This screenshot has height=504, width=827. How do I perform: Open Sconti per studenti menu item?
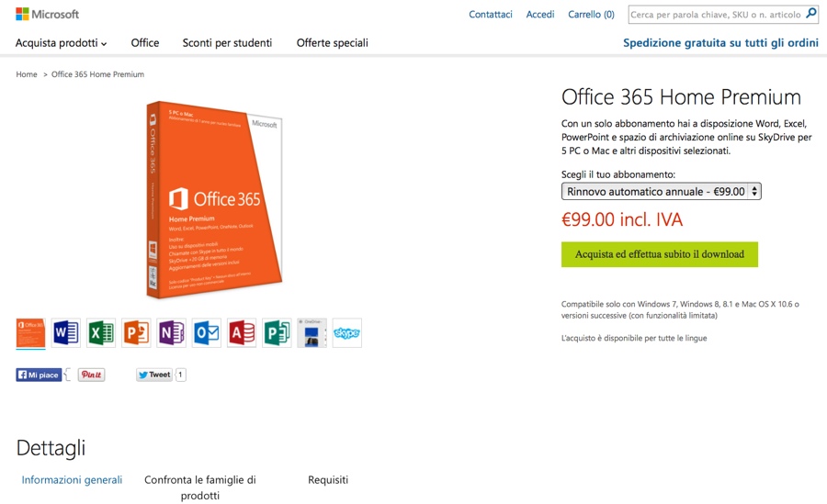[x=227, y=43]
